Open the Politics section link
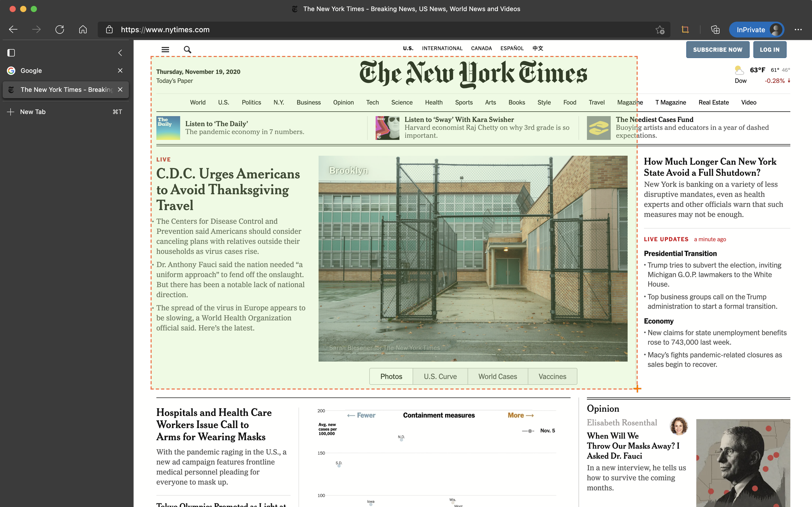 click(251, 102)
